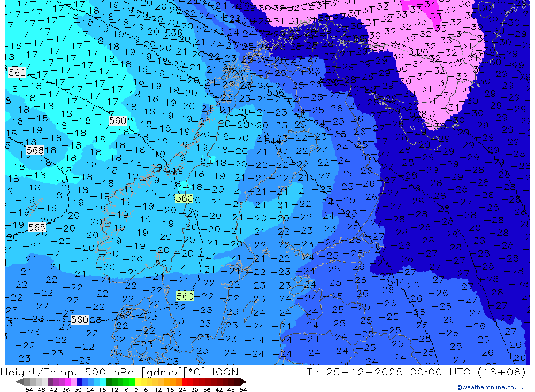The height and width of the screenshot is (392, 535).
Task: Click the legend scale value "12"
Action: coord(158,389)
